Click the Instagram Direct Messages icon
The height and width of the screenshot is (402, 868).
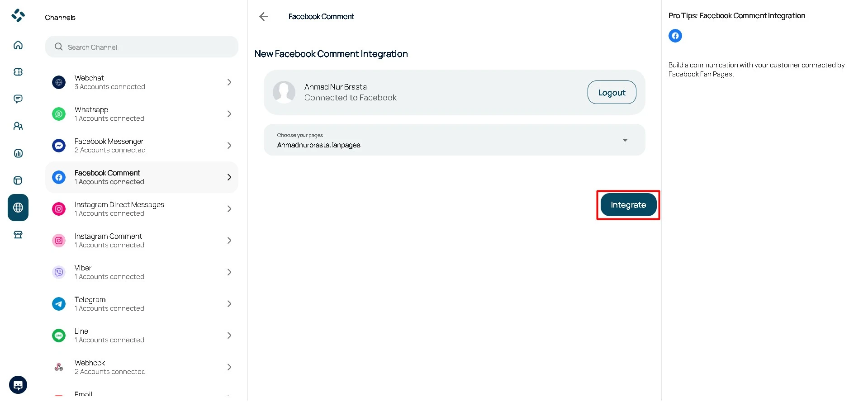(x=59, y=209)
